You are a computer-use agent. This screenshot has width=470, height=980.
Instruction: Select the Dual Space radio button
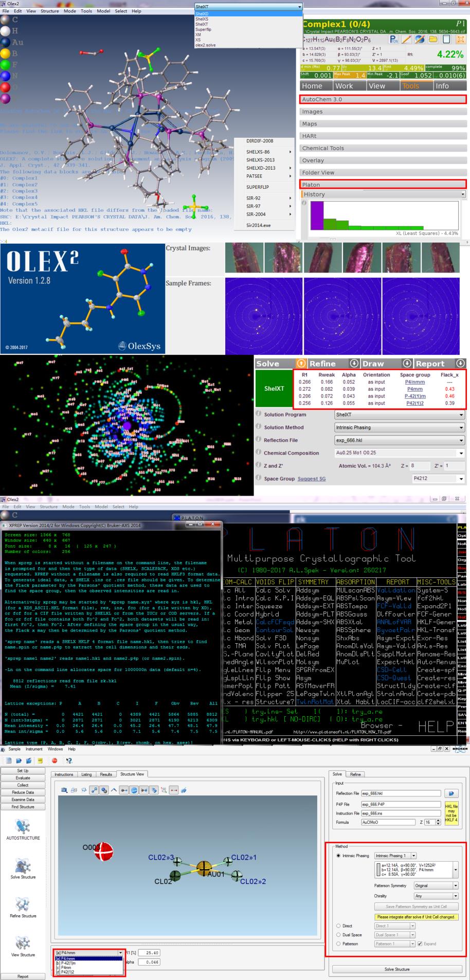click(x=338, y=935)
